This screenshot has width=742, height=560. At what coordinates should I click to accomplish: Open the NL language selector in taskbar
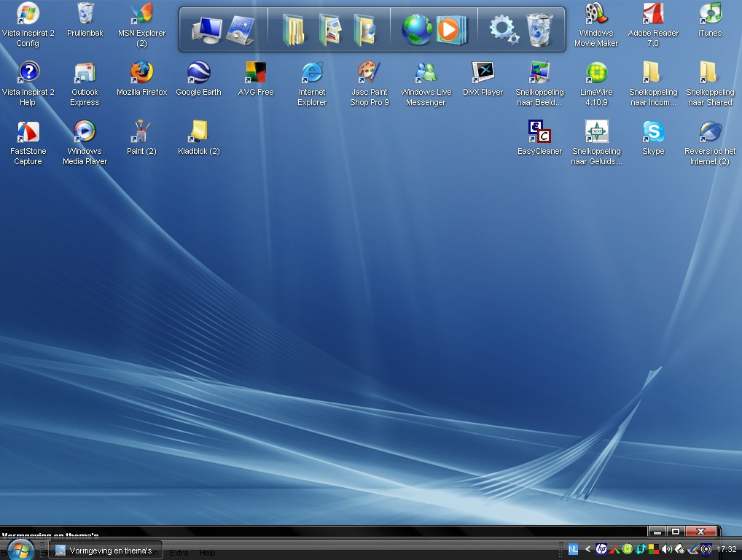click(x=573, y=550)
